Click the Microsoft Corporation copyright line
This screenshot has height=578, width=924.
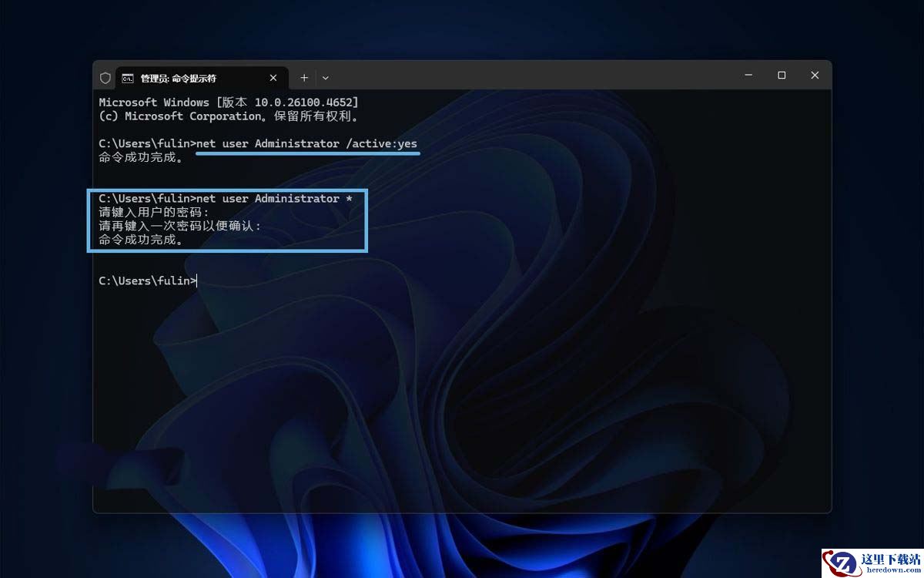pos(229,116)
